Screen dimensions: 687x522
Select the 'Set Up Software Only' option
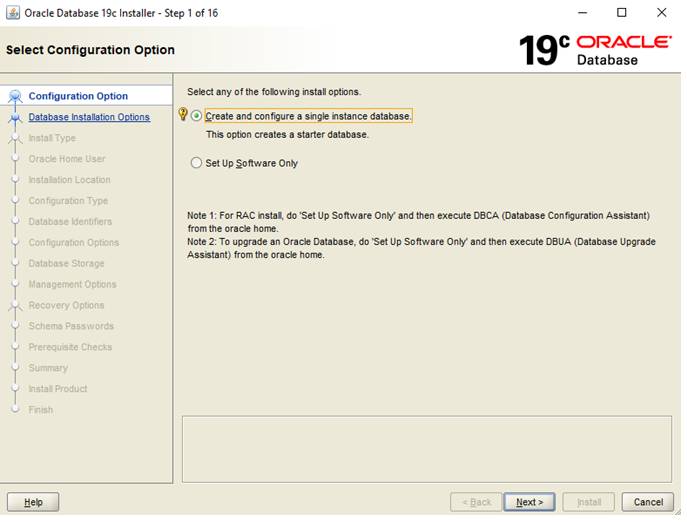click(x=197, y=163)
